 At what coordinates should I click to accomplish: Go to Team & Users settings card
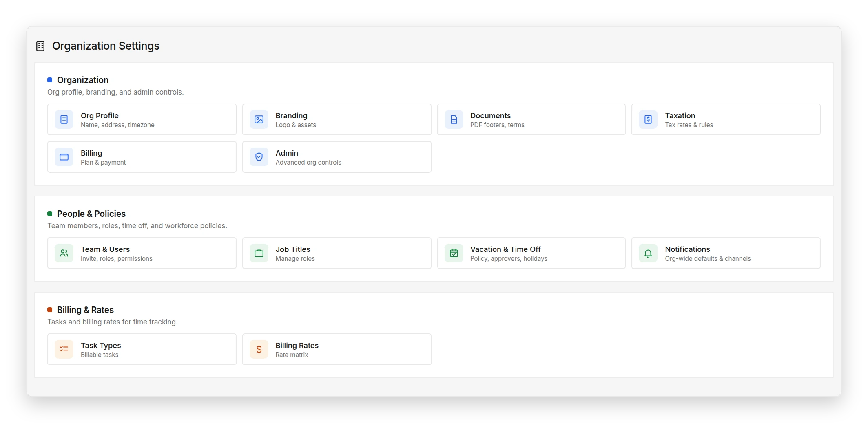[x=142, y=253]
